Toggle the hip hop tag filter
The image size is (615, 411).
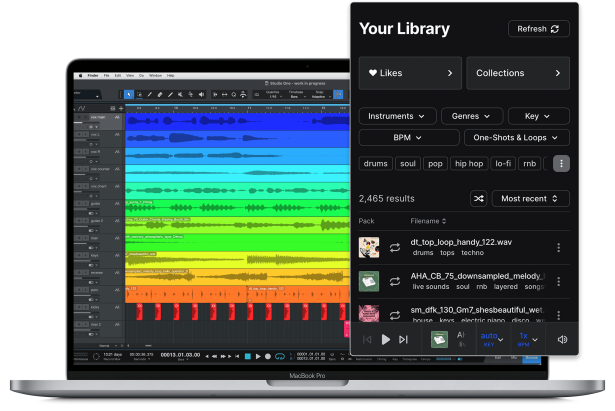coord(467,163)
